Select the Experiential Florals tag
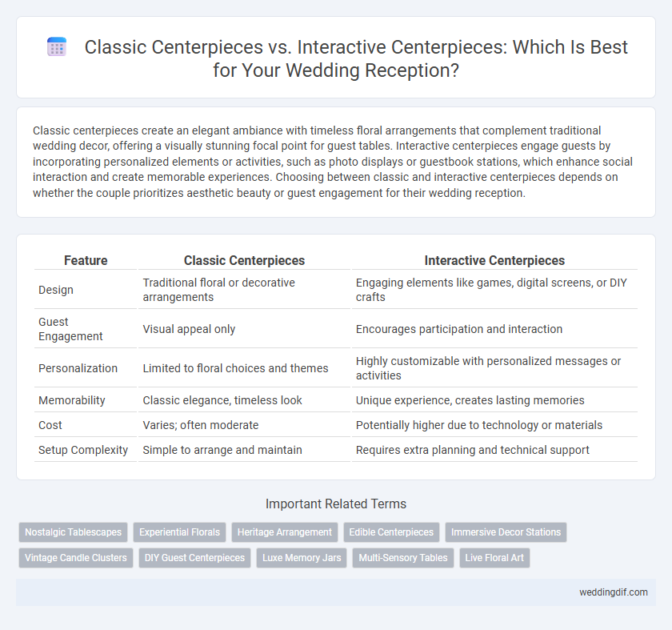This screenshot has width=672, height=630. click(179, 532)
